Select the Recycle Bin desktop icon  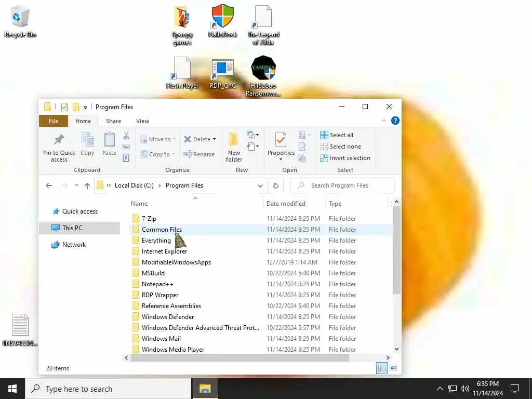[20, 21]
